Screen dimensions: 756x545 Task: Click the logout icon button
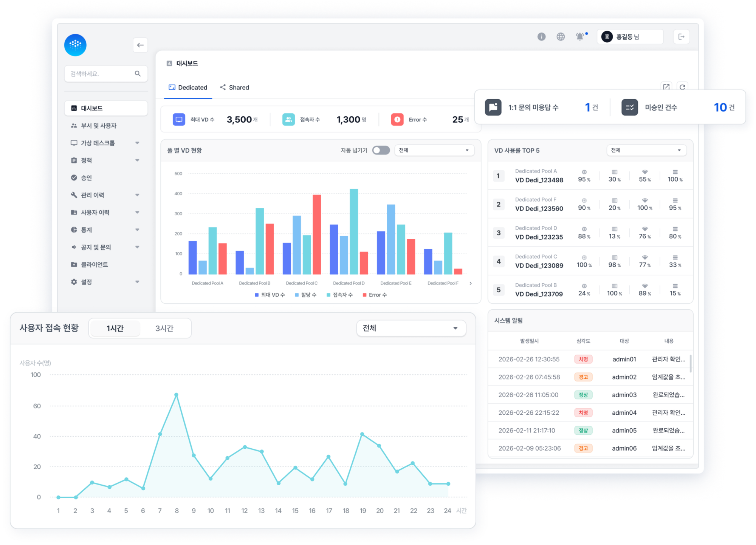click(x=681, y=37)
